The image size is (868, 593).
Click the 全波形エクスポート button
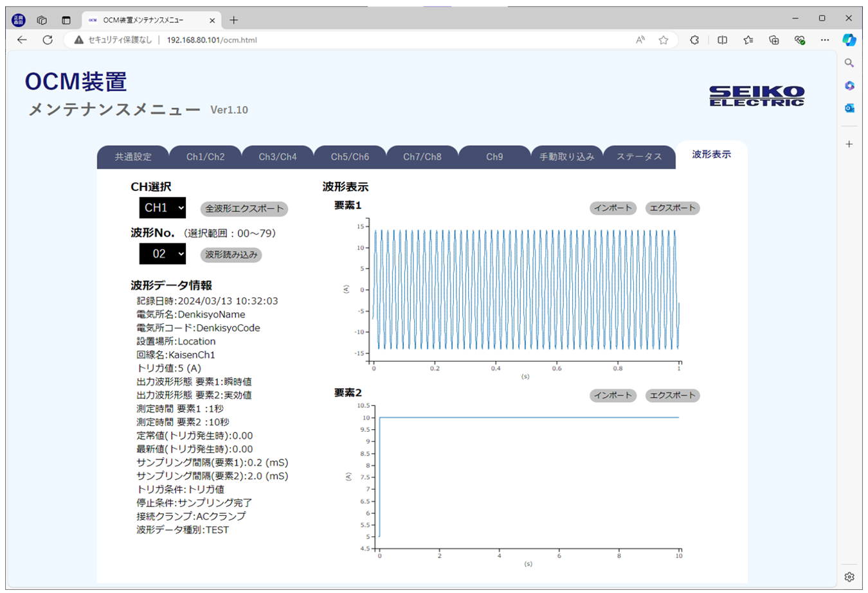coord(244,209)
